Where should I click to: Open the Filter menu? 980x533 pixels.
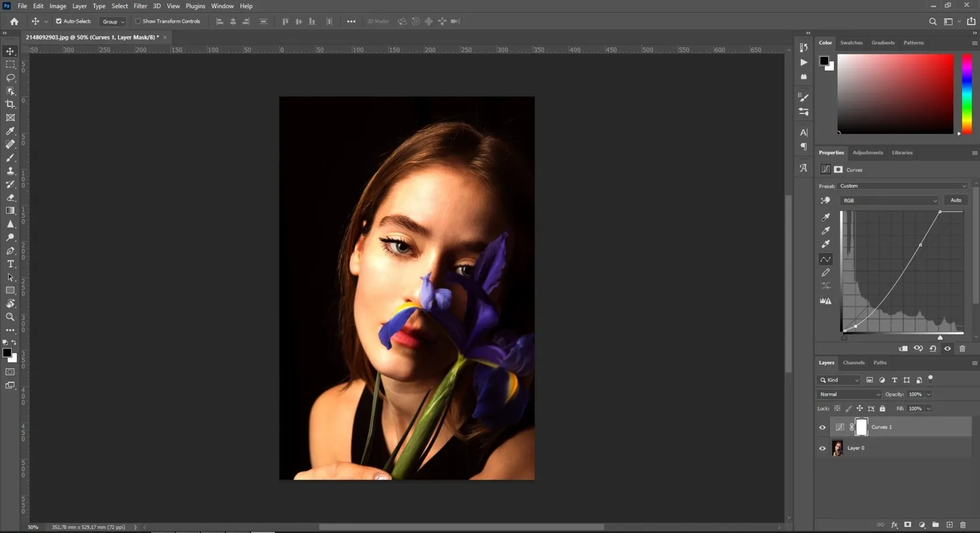140,6
